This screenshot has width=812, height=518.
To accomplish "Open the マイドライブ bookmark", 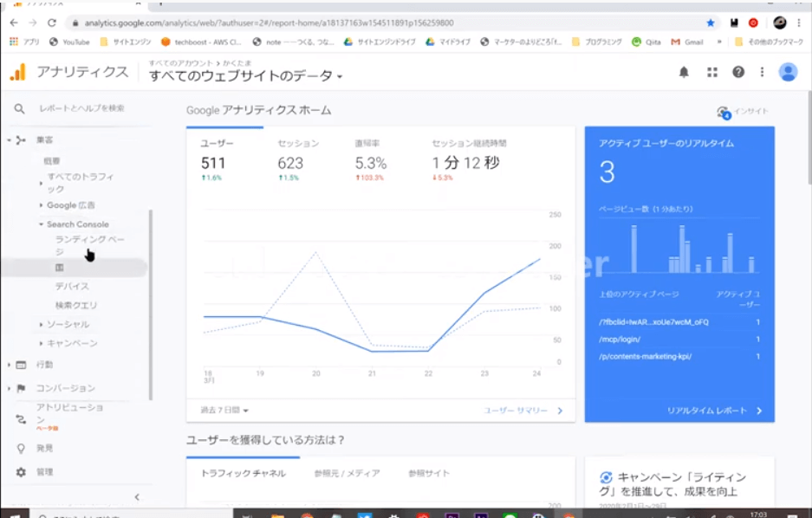I will (448, 42).
